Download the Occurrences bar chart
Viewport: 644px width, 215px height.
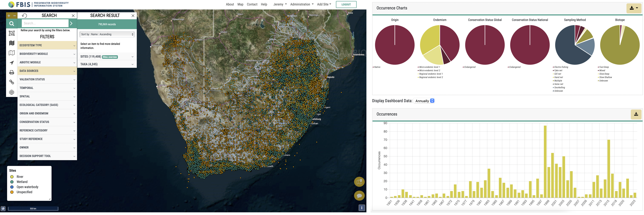pos(636,114)
